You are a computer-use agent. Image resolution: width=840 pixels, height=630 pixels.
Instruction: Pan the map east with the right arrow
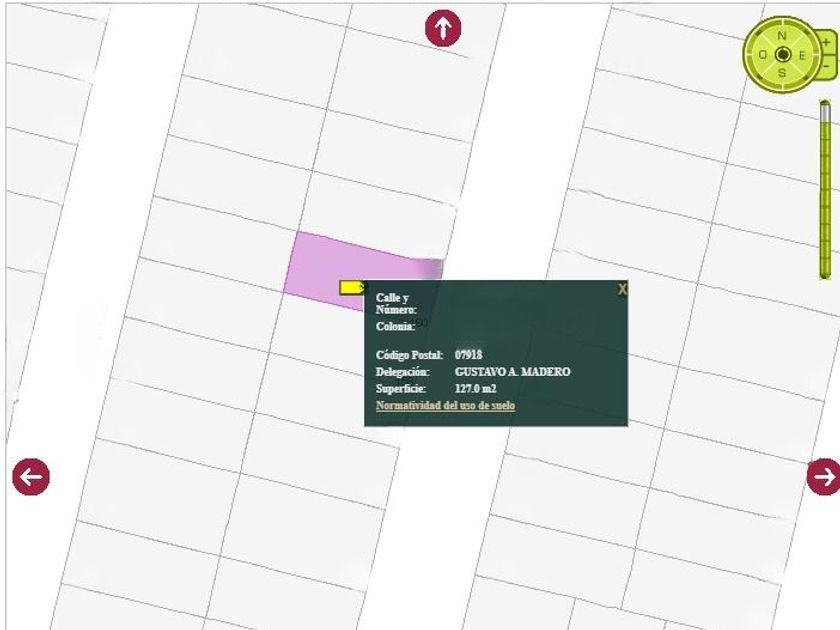tap(823, 476)
